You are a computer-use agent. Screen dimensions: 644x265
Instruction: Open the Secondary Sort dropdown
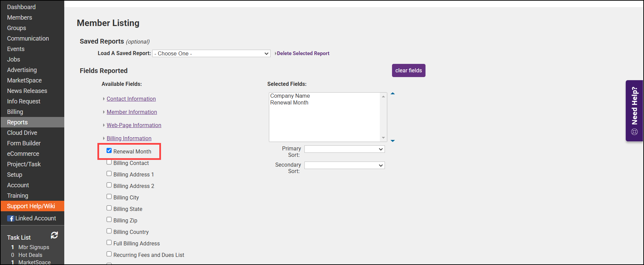[x=344, y=165]
